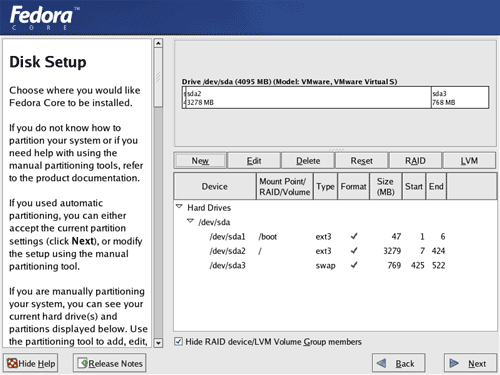500x375 pixels.
Task: Click the New partition button
Action: 200,161
